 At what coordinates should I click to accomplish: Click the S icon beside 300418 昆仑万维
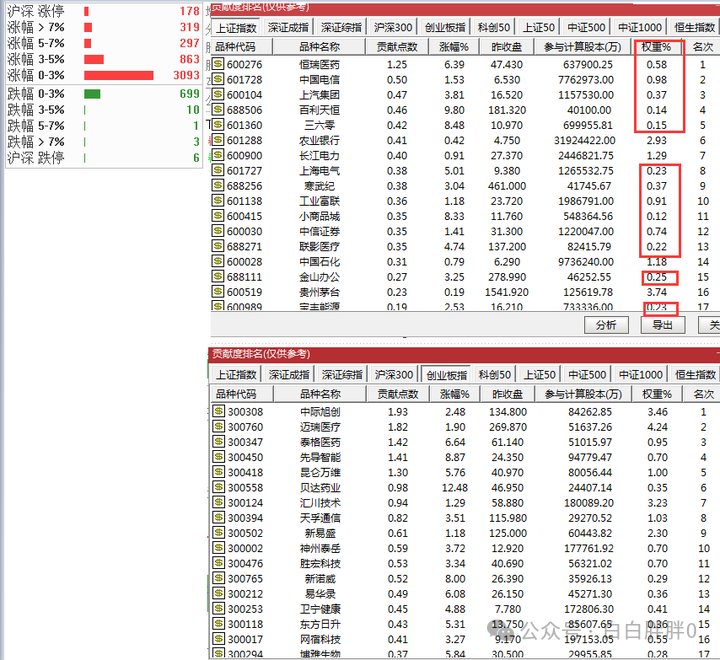tap(219, 472)
